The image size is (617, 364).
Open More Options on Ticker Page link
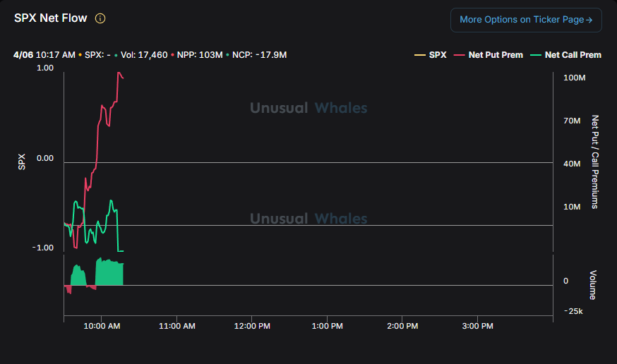point(526,20)
